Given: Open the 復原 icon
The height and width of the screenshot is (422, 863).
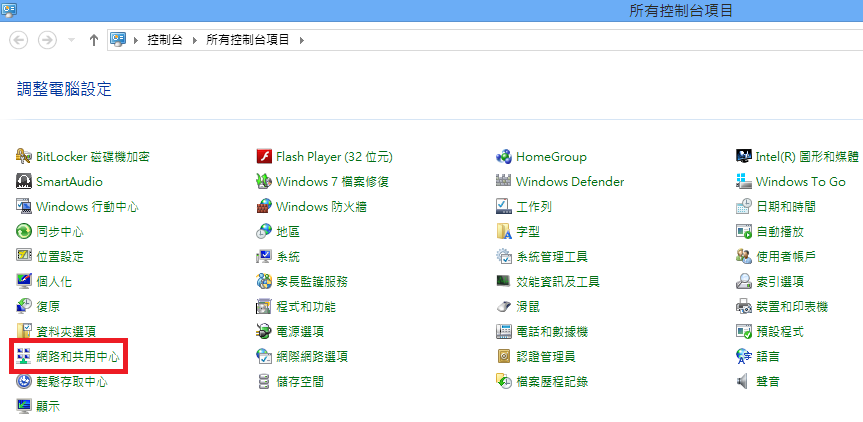Looking at the screenshot, I should (24, 306).
